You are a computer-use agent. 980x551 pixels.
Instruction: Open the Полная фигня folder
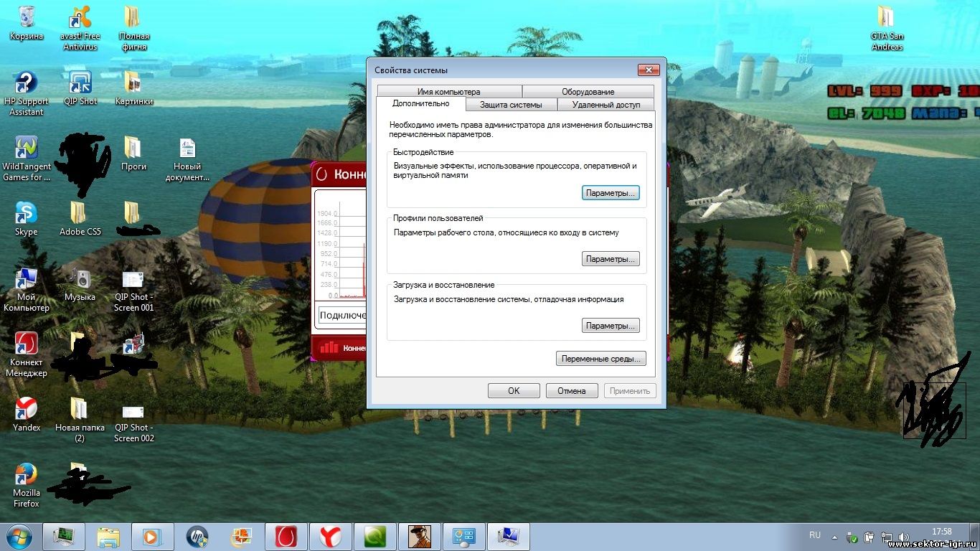(x=134, y=28)
